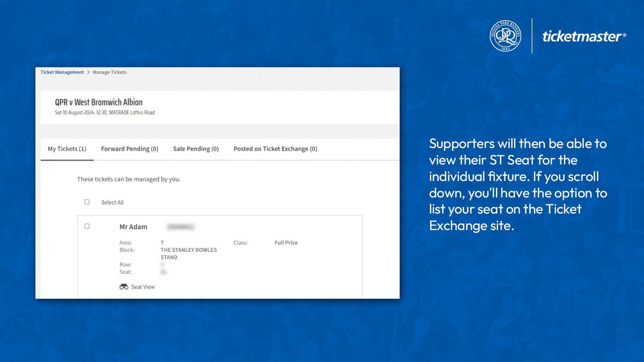The width and height of the screenshot is (644, 362).
Task: Switch to the Forward Pending tab
Action: (130, 148)
